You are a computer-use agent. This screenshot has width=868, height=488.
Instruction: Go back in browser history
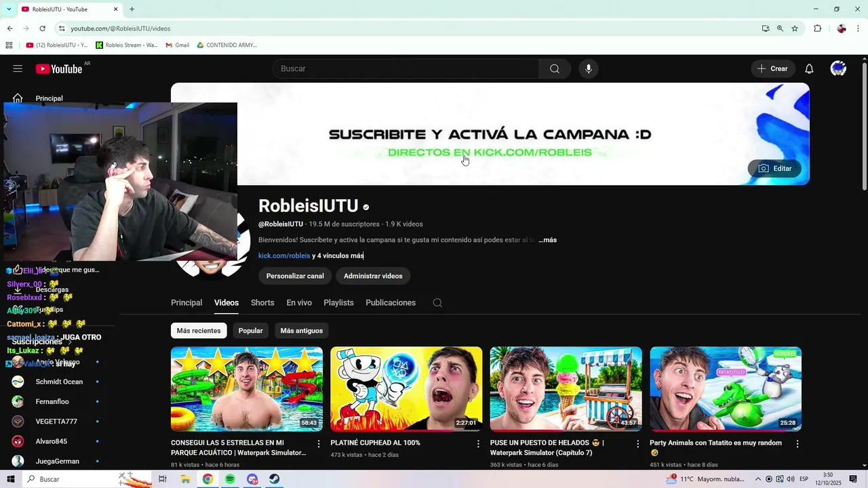[x=9, y=28]
